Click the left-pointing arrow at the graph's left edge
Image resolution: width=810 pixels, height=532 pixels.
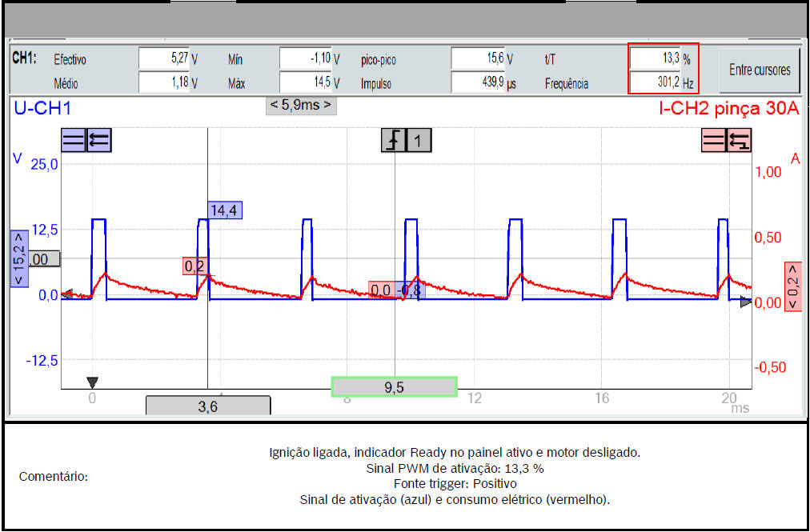point(66,294)
